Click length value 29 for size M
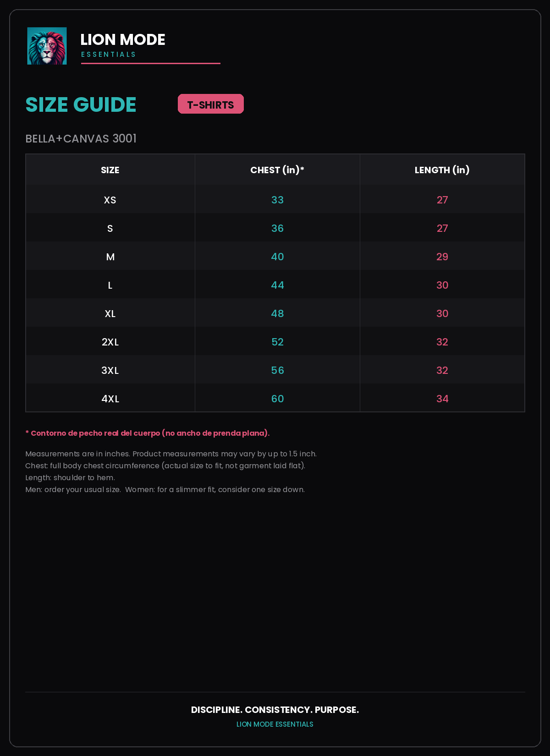 [x=442, y=257]
